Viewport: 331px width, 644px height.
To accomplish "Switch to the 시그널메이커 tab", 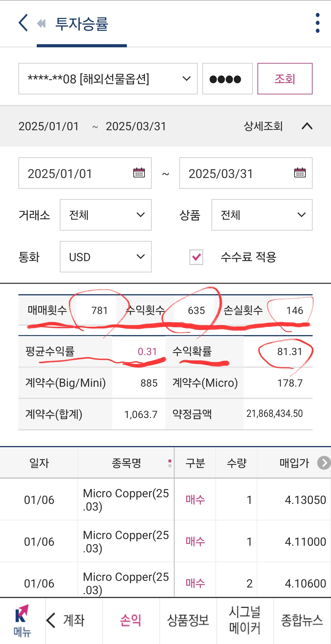I will point(245,620).
